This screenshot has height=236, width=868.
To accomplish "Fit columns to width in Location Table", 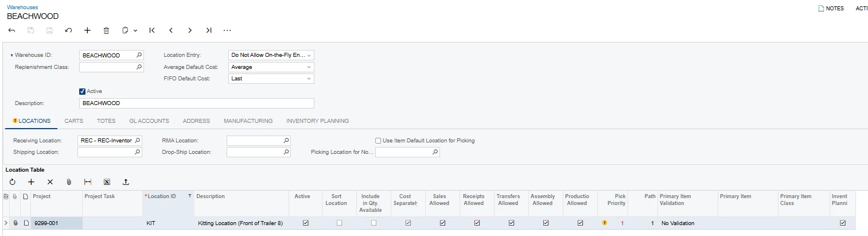I will tap(88, 181).
